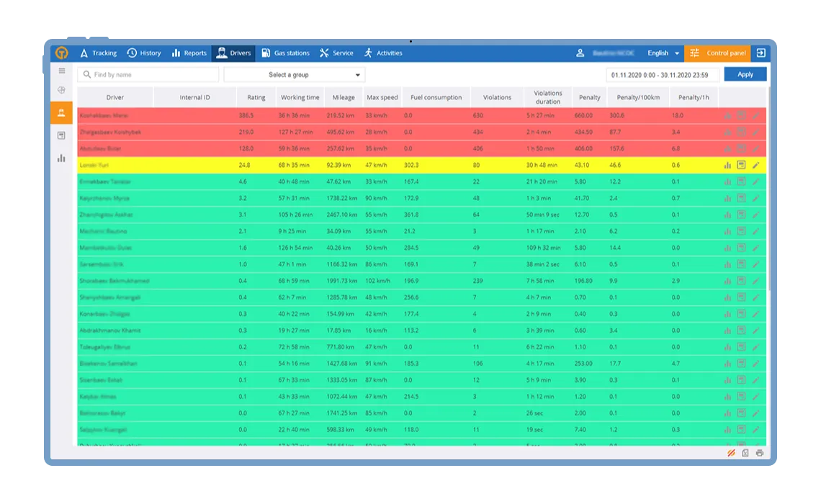The image size is (821, 504).
Task: Click the user account icon
Action: 581,53
